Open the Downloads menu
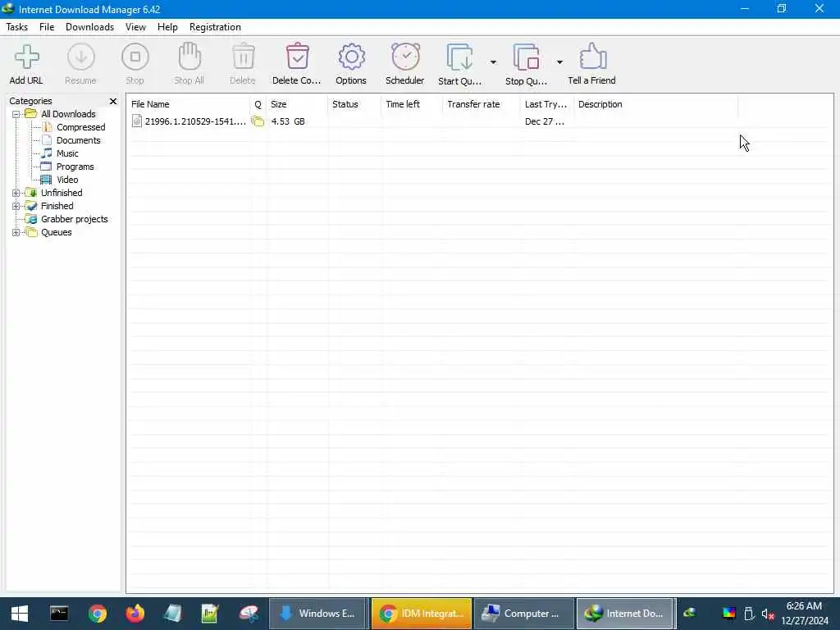Screen dimensions: 840x630 point(89,27)
